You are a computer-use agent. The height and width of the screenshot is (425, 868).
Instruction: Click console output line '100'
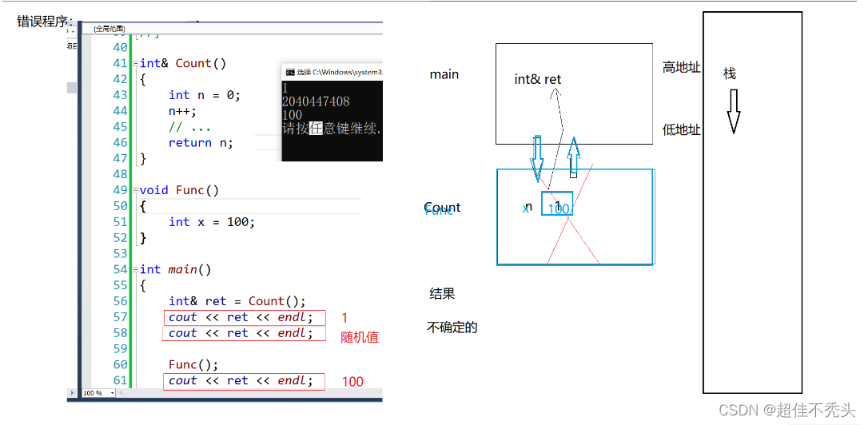pos(292,115)
